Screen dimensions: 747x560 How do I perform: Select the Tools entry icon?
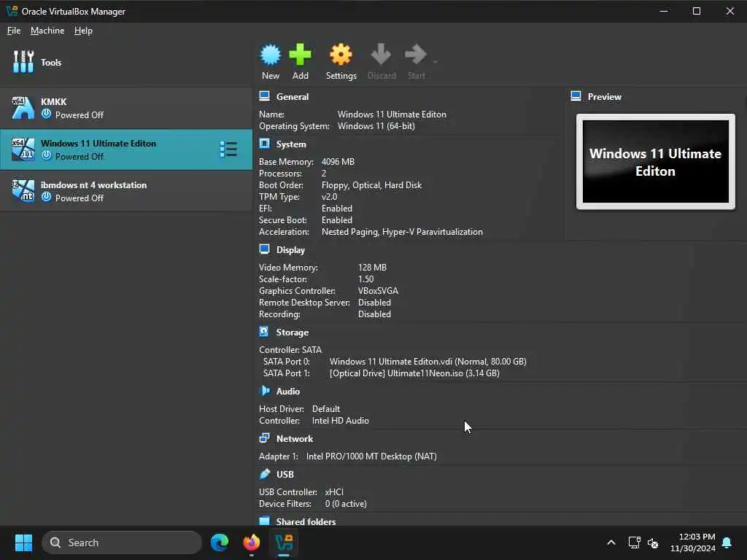pyautogui.click(x=23, y=62)
